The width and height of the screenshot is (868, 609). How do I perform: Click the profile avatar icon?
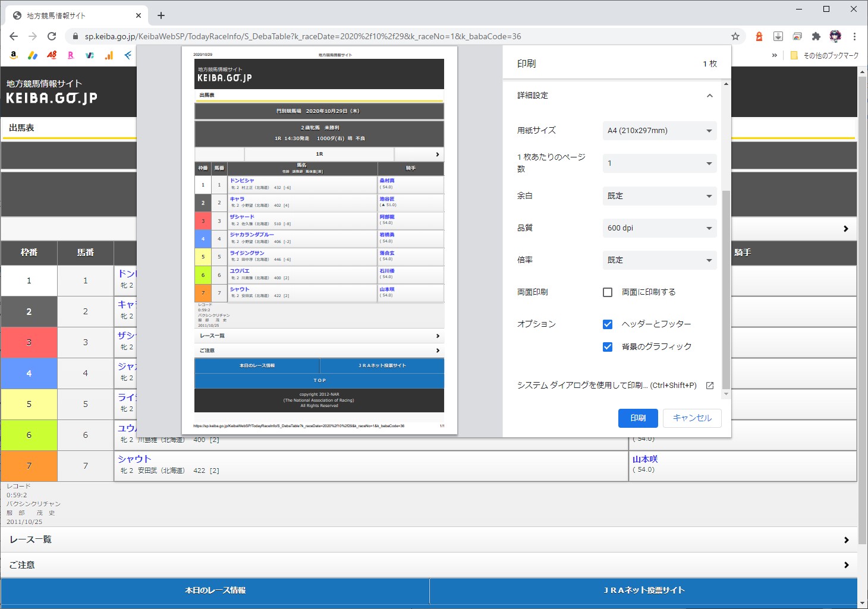835,36
